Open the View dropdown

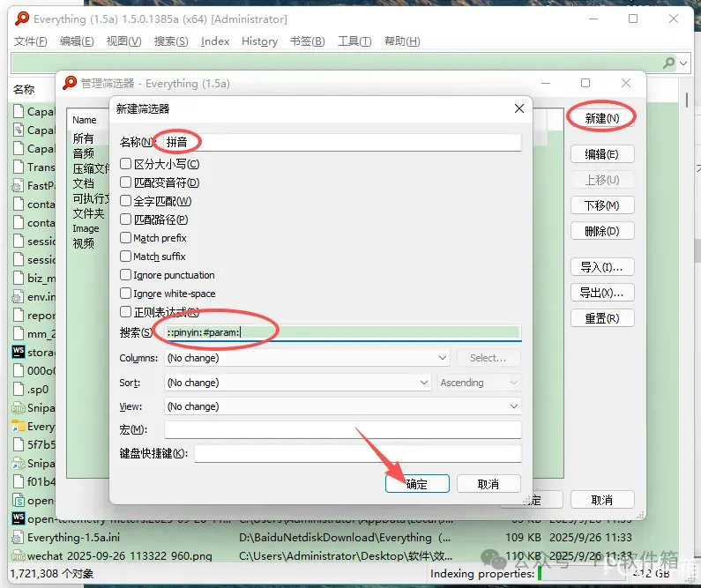coord(342,406)
